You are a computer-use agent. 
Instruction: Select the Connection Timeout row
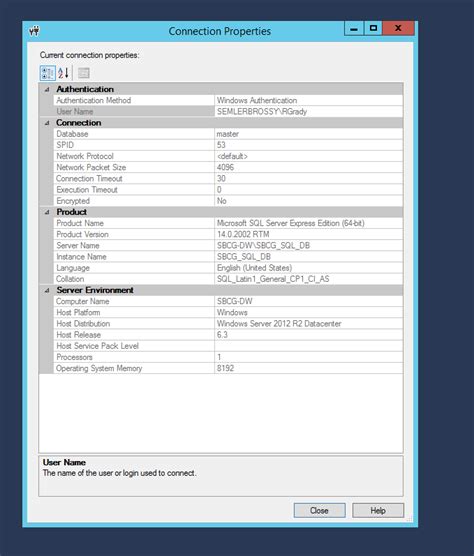(x=228, y=178)
